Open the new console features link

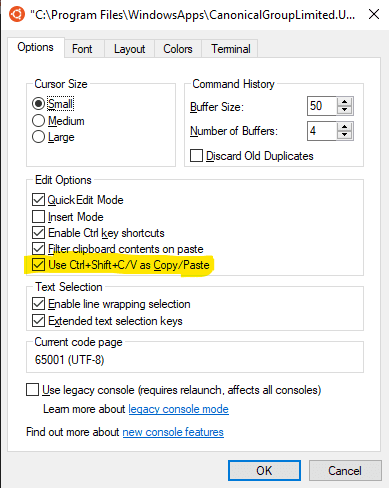point(173,432)
